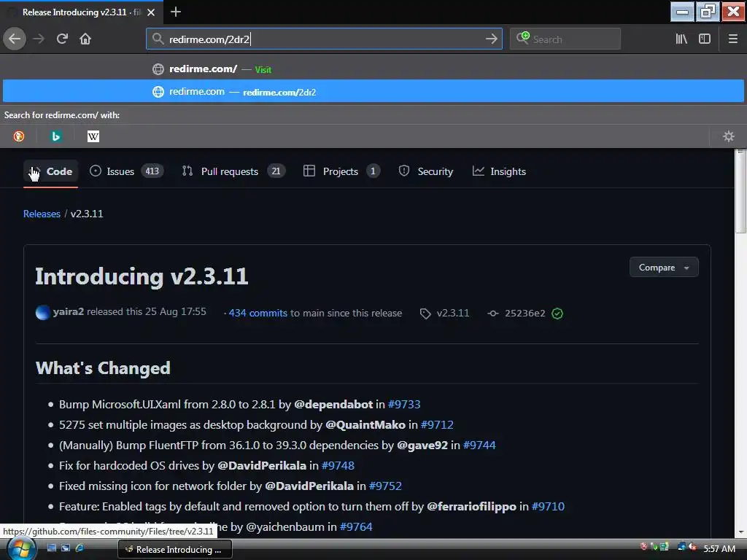Click the volume tray icon
The image size is (747, 560).
click(x=693, y=547)
